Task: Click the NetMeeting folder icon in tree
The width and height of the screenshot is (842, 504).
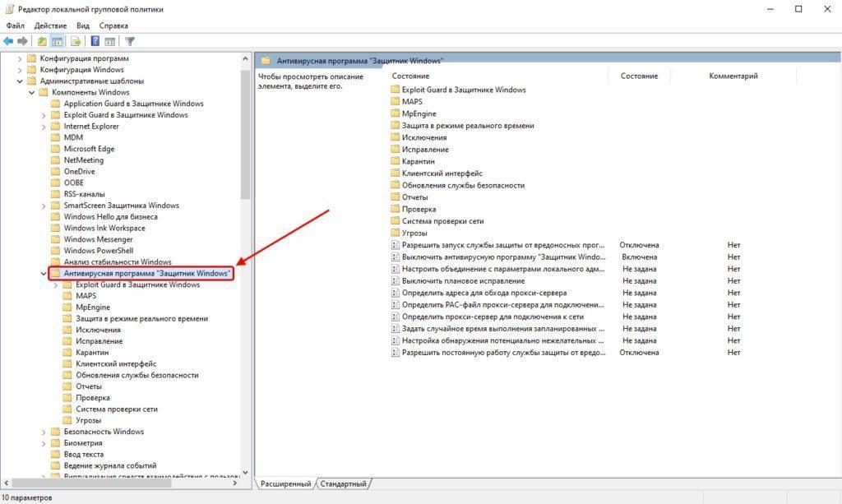Action: point(55,160)
